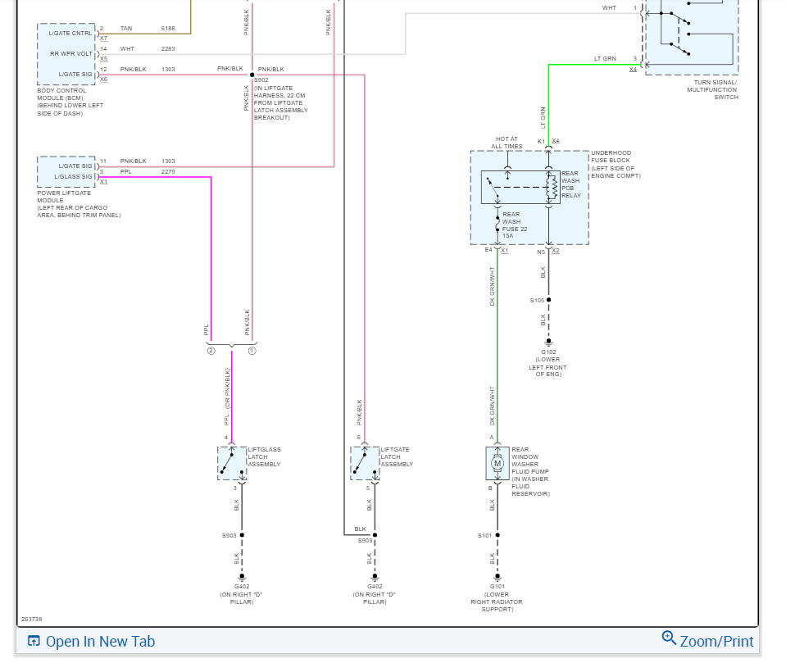Select the Zoom/Print link text

[716, 642]
